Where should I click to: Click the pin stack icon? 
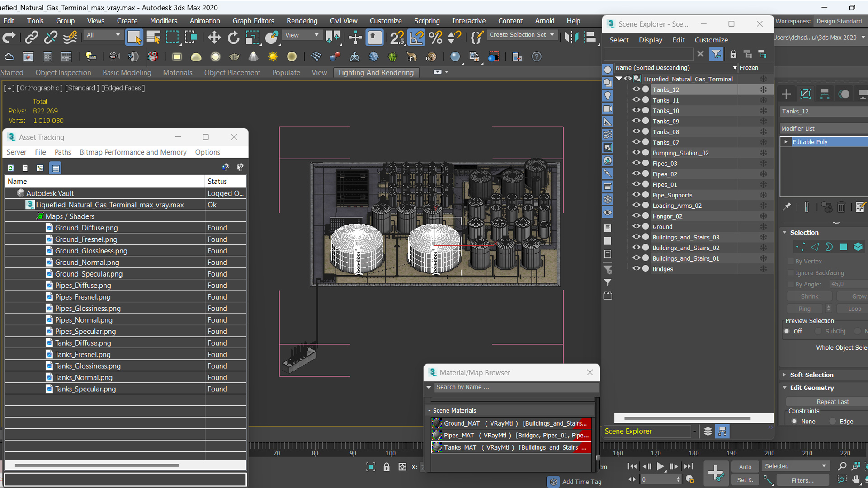pyautogui.click(x=787, y=206)
